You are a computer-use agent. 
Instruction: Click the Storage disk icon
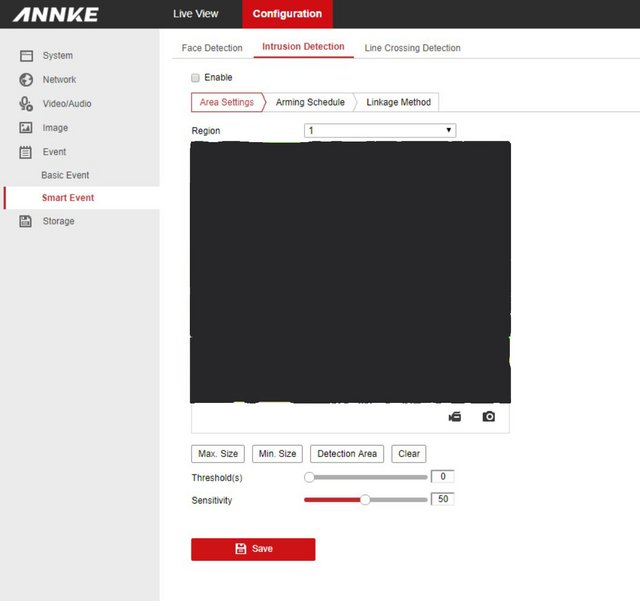click(x=26, y=221)
